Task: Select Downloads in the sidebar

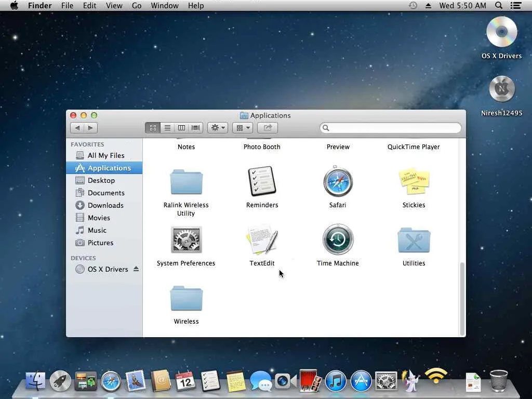Action: click(104, 205)
